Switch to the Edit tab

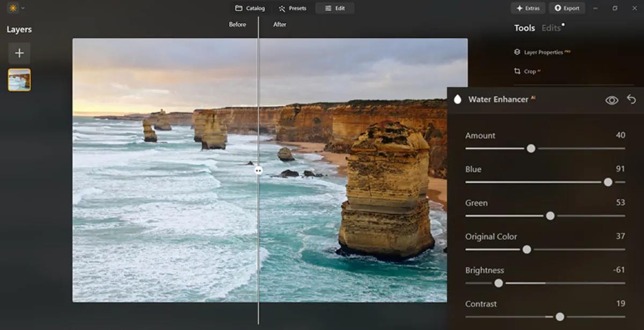(x=335, y=8)
